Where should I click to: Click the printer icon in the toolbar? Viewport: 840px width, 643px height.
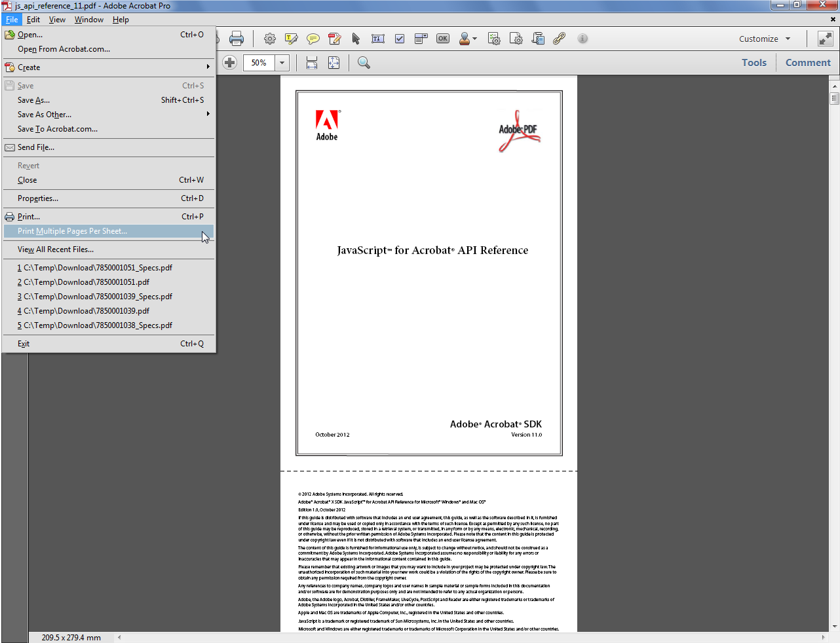pos(237,39)
